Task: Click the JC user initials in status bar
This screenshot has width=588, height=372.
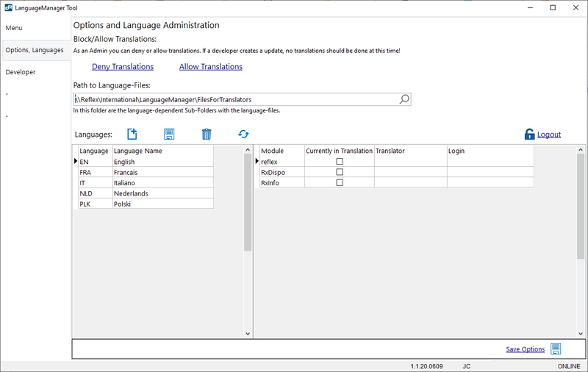Action: tap(467, 366)
